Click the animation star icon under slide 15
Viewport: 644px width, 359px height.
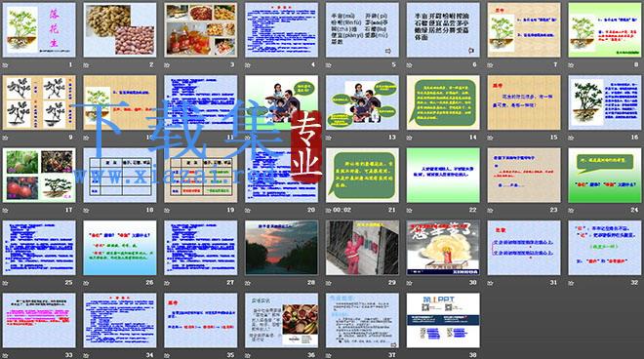(x=491, y=138)
